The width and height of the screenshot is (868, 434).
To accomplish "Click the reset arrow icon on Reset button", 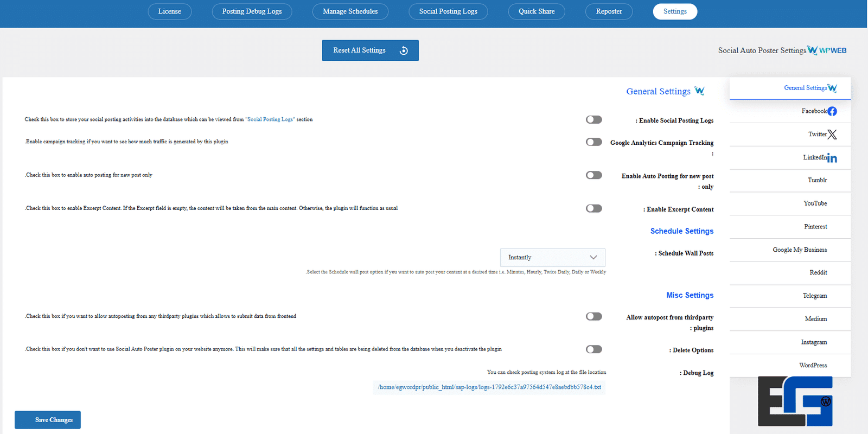I will point(404,50).
